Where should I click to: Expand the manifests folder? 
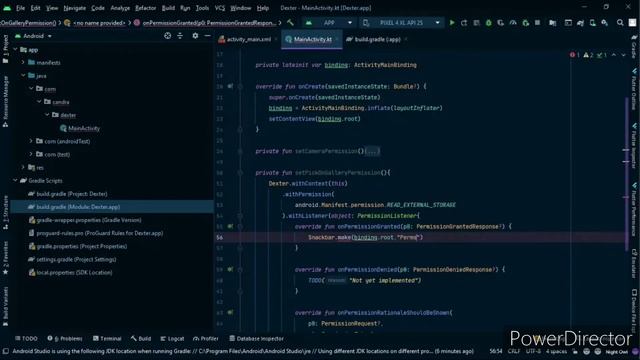pos(23,62)
